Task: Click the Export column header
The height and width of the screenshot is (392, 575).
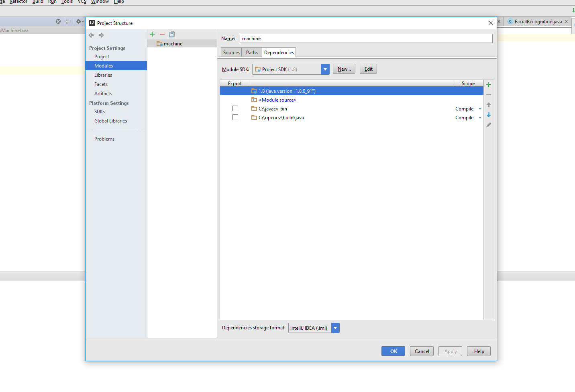Action: [x=235, y=84]
